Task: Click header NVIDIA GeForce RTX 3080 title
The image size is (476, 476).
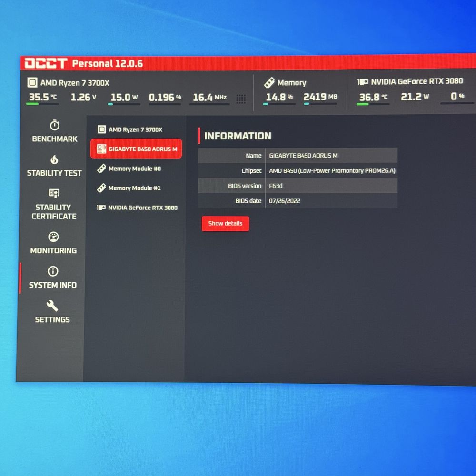Action: (417, 81)
